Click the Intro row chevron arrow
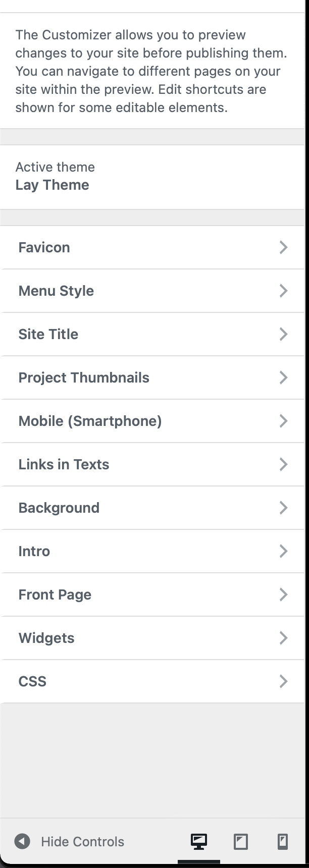 (283, 551)
